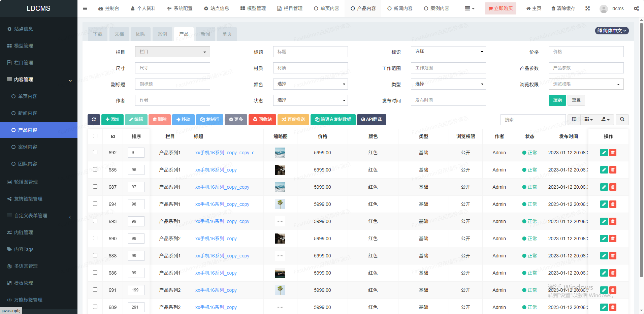Image resolution: width=644 pixels, height=314 pixels.
Task: Open the 颜色 select dropdown
Action: 310,84
